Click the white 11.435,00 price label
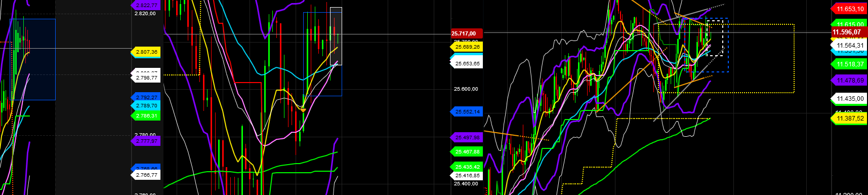This screenshot has width=868, height=195. 850,99
